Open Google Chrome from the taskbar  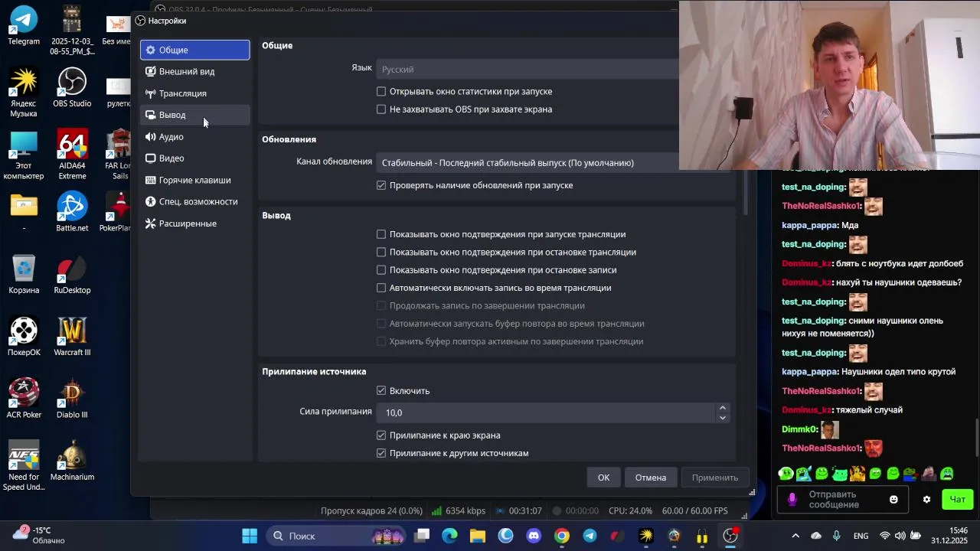pyautogui.click(x=562, y=536)
